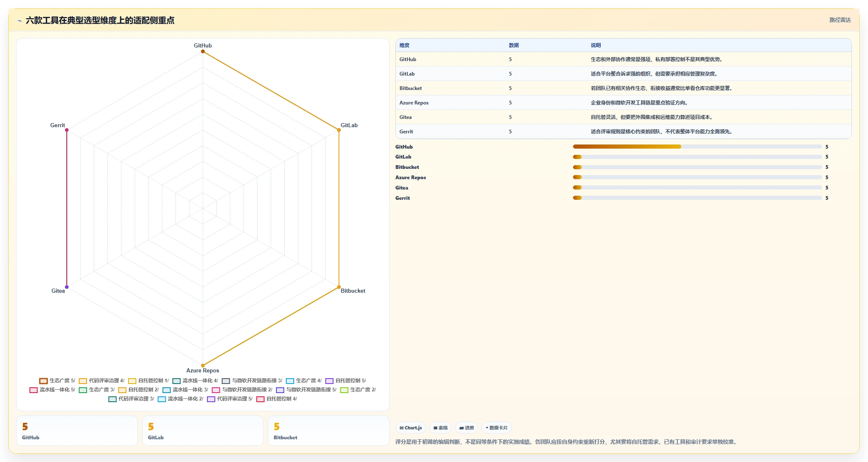Click the Azure Repos axis label on radar
This screenshot has height=462, width=868.
click(203, 370)
